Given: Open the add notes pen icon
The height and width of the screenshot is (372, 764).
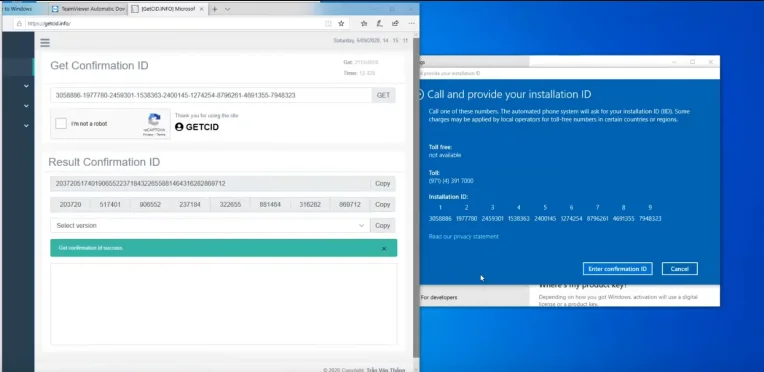Looking at the screenshot, I should tap(380, 23).
